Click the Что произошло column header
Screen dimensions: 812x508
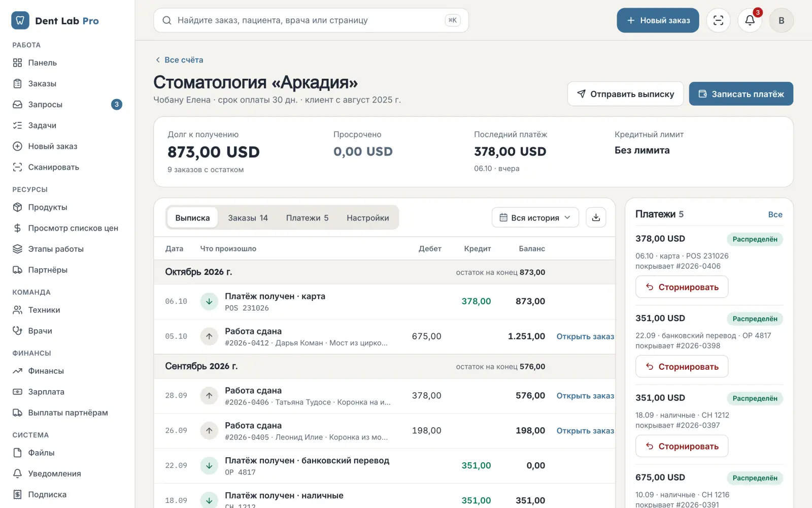228,248
